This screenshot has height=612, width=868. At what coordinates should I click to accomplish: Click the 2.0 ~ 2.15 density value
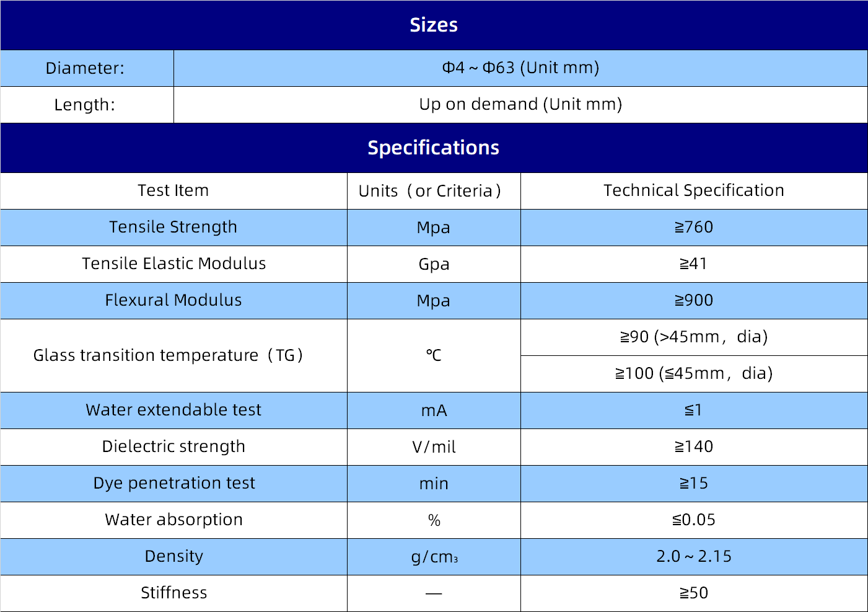tap(694, 556)
